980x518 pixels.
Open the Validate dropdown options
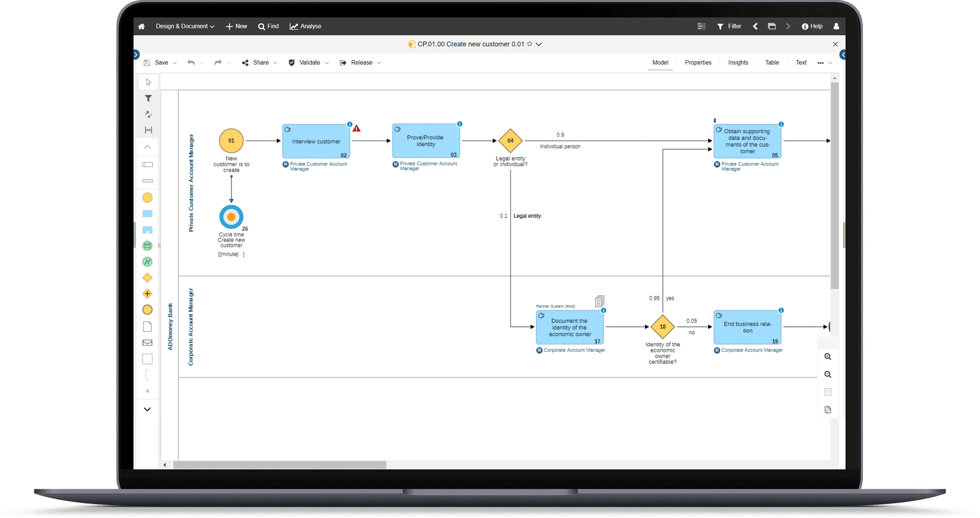click(x=327, y=63)
